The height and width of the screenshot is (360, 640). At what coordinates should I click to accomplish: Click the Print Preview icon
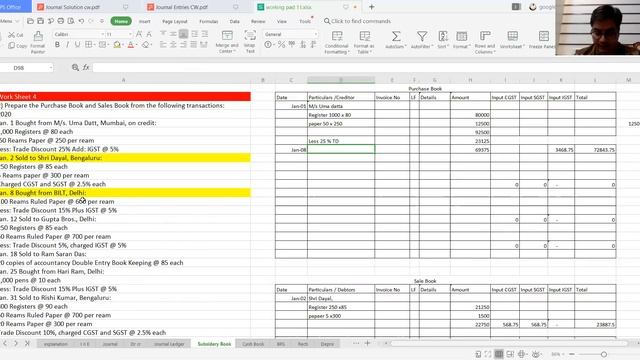(71, 21)
